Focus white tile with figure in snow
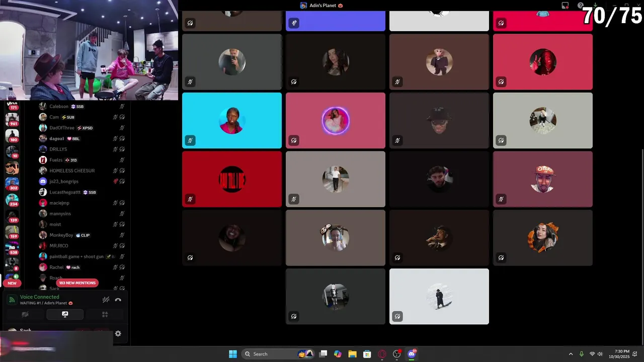644x362 pixels. (439, 297)
